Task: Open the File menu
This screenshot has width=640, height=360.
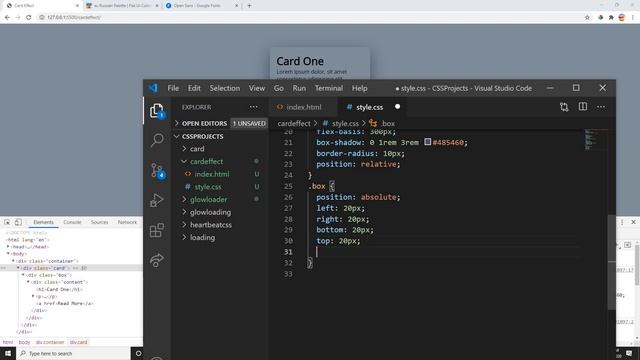Action: point(173,88)
